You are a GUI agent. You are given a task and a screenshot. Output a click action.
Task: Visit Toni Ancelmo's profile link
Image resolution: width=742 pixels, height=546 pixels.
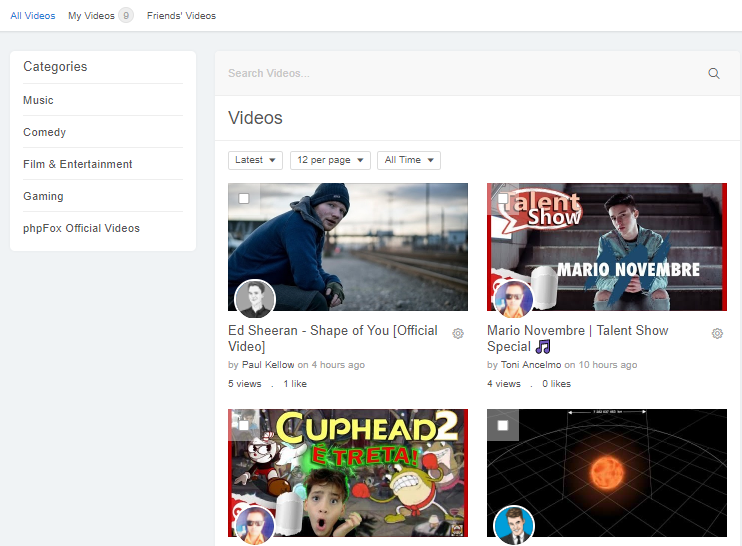click(531, 365)
